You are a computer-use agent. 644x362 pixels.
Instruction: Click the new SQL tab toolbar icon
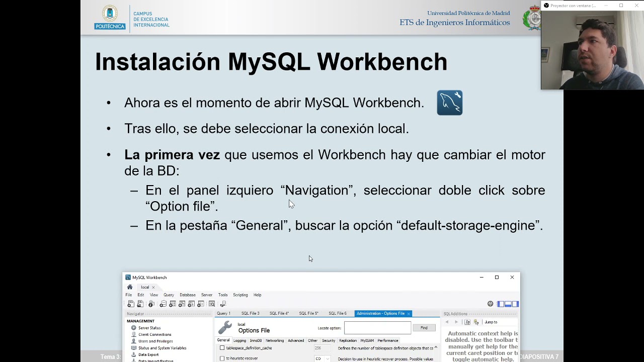pos(131,304)
